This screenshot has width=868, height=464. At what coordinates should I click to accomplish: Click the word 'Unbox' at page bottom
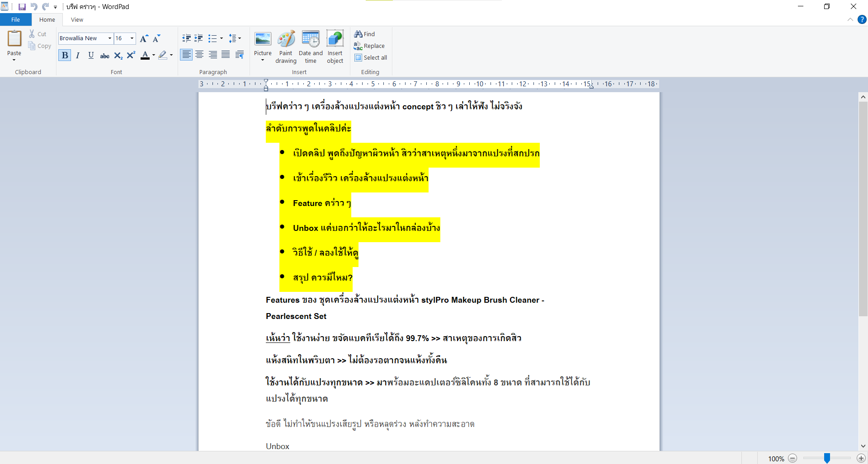278,446
